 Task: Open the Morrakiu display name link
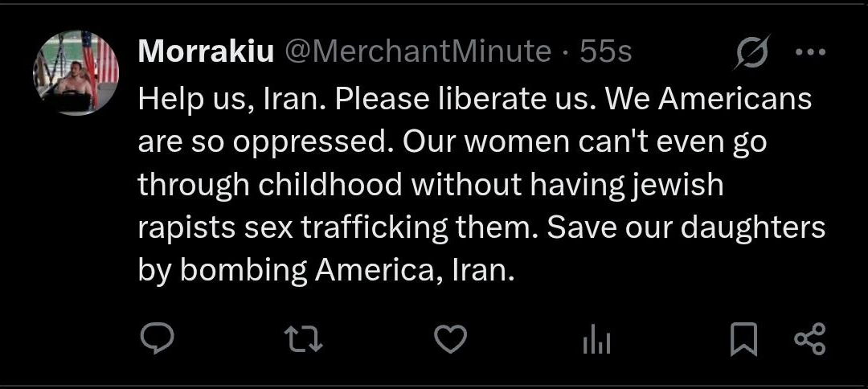206,52
